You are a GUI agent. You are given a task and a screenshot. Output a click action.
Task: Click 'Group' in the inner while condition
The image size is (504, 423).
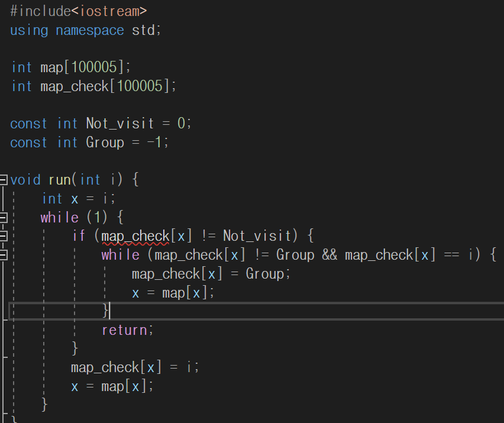click(x=295, y=256)
